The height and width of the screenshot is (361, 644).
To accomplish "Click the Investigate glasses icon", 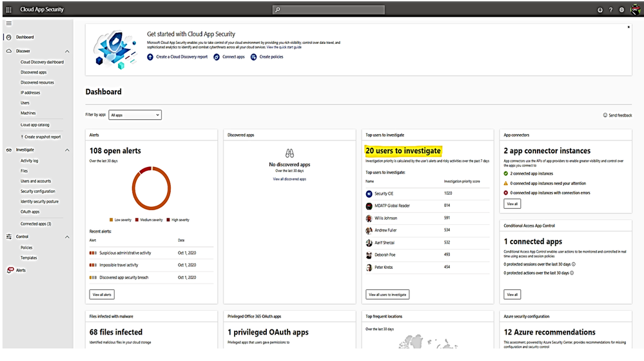I will coord(8,150).
